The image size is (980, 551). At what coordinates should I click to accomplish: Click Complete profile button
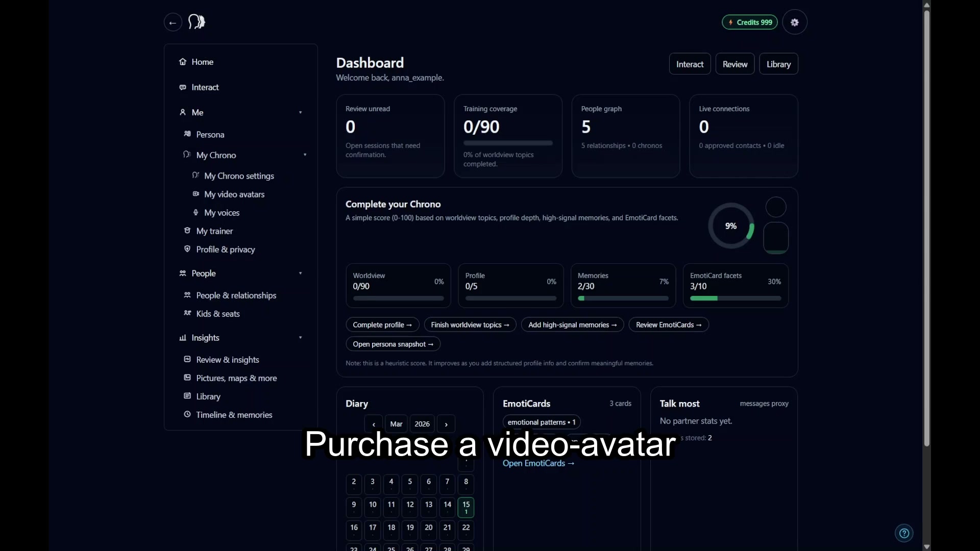pos(382,324)
